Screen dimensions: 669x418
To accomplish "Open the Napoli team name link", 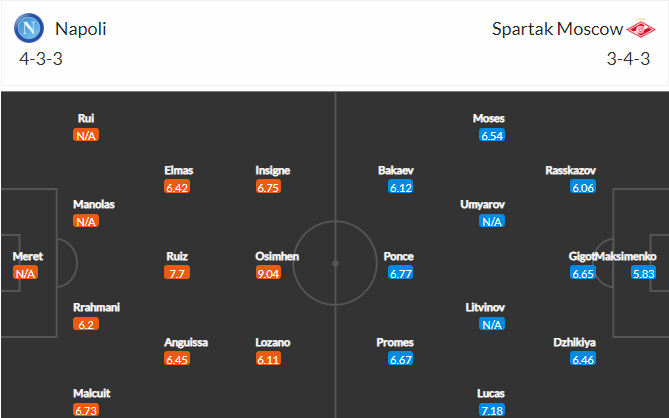I will 81,29.
